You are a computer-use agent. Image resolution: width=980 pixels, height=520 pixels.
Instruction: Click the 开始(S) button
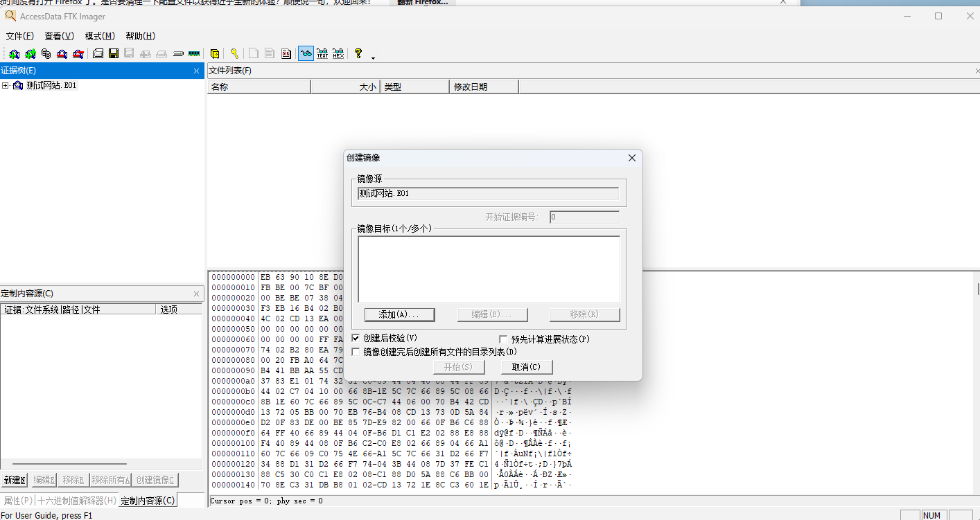point(458,367)
